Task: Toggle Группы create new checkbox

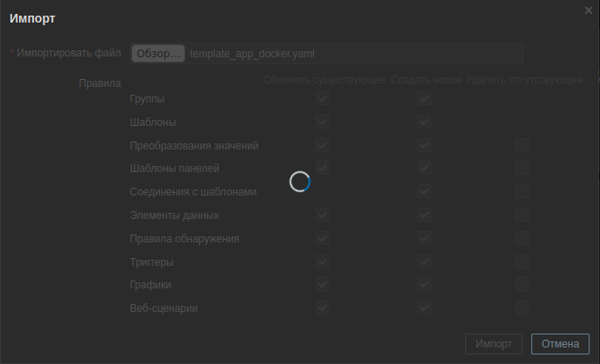Action: tap(424, 98)
